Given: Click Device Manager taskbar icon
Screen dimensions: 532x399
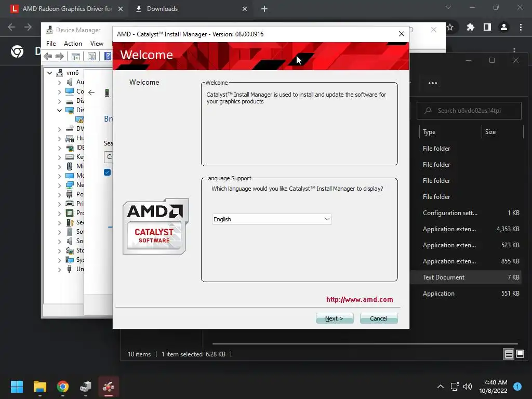Looking at the screenshot, I should [x=86, y=387].
